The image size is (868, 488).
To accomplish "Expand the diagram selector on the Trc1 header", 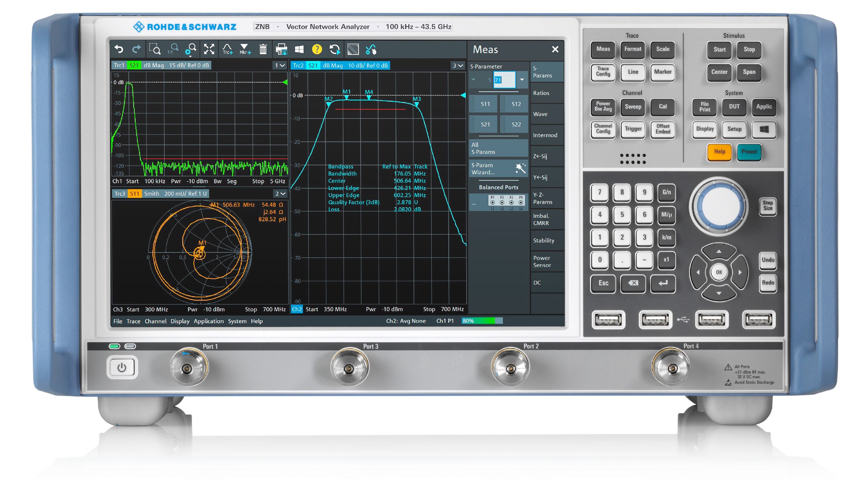I will click(x=280, y=66).
